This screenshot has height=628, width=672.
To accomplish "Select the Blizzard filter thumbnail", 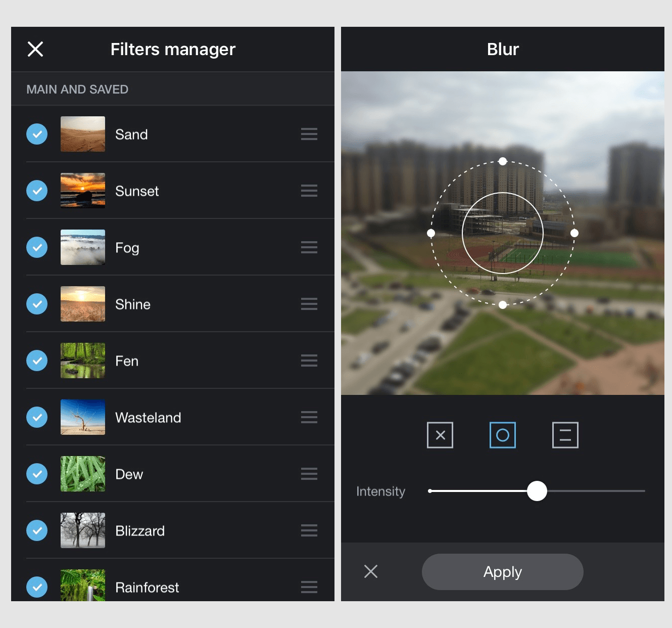I will pos(83,530).
